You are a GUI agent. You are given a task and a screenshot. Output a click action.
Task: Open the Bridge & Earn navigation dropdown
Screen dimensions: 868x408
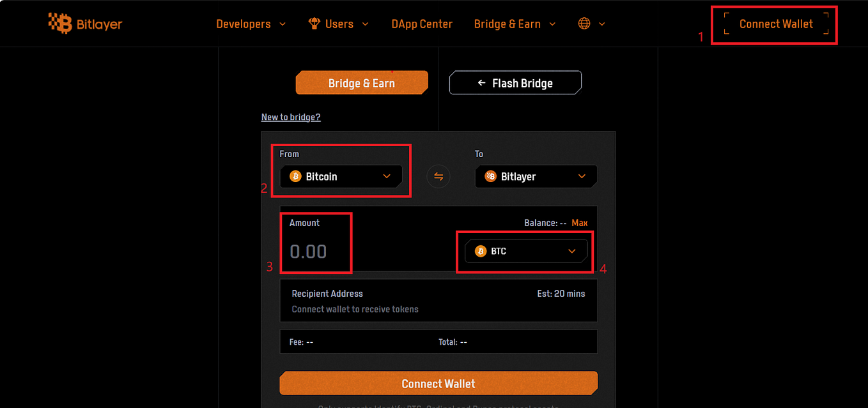(x=515, y=24)
